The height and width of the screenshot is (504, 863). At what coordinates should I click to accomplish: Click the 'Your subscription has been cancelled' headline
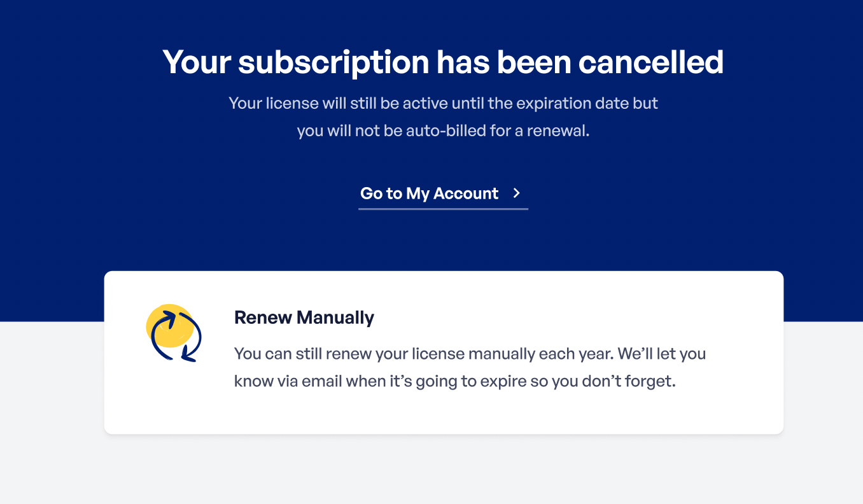[x=443, y=62]
